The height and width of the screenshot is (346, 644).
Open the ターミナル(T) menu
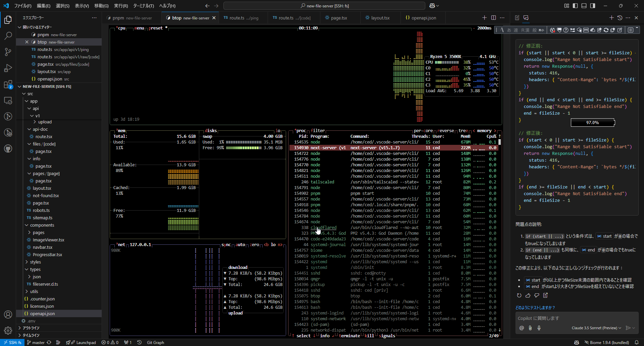tap(143, 6)
